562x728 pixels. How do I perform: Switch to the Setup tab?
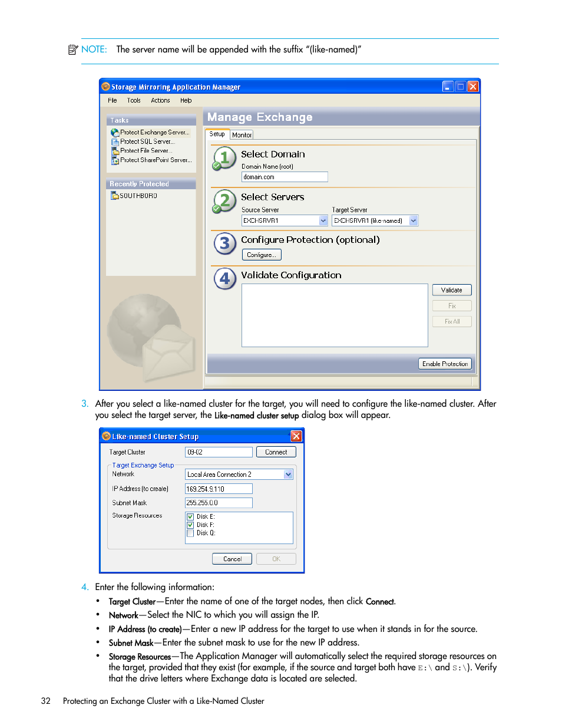click(217, 134)
